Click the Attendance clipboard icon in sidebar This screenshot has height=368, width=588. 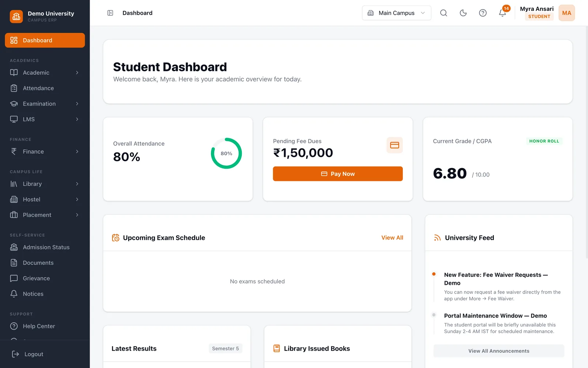(x=14, y=88)
